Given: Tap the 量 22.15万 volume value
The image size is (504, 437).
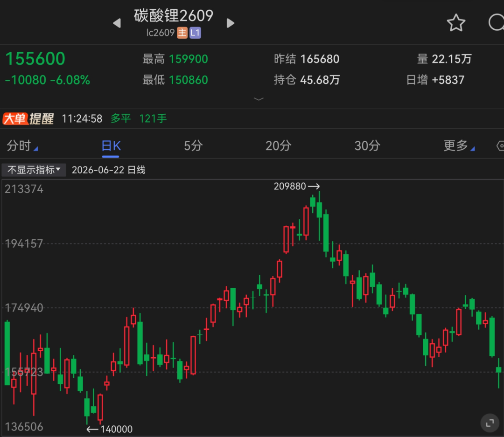Looking at the screenshot, I should coord(444,59).
